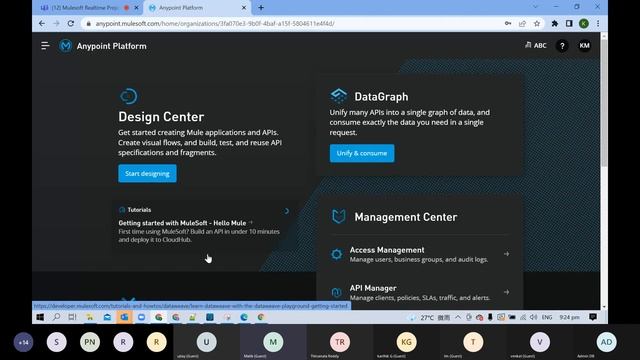Toggle the browser side panel

pyautogui.click(x=569, y=24)
